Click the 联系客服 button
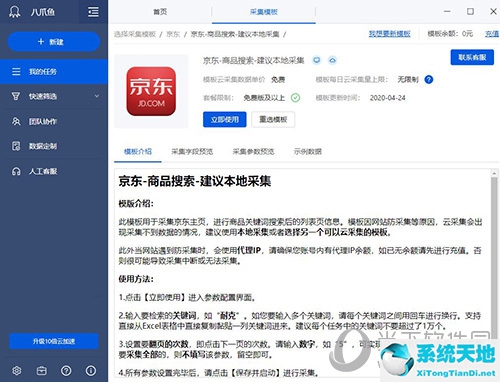Screen dimensions: 500x382 coord(472,57)
